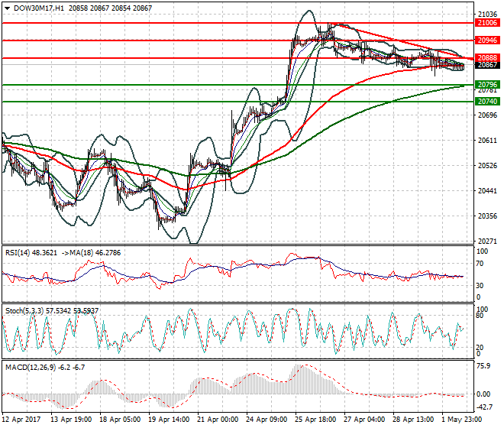Select the 20888 red resistance price label
The height and width of the screenshot is (428, 504).
click(x=488, y=58)
